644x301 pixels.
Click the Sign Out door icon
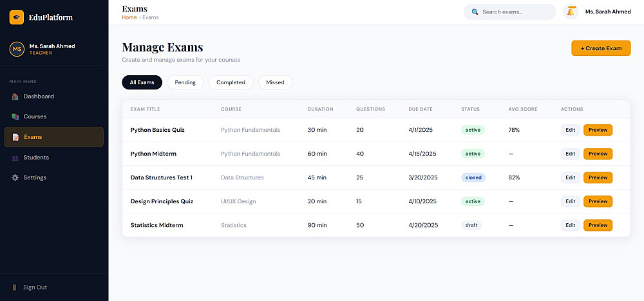tap(15, 287)
